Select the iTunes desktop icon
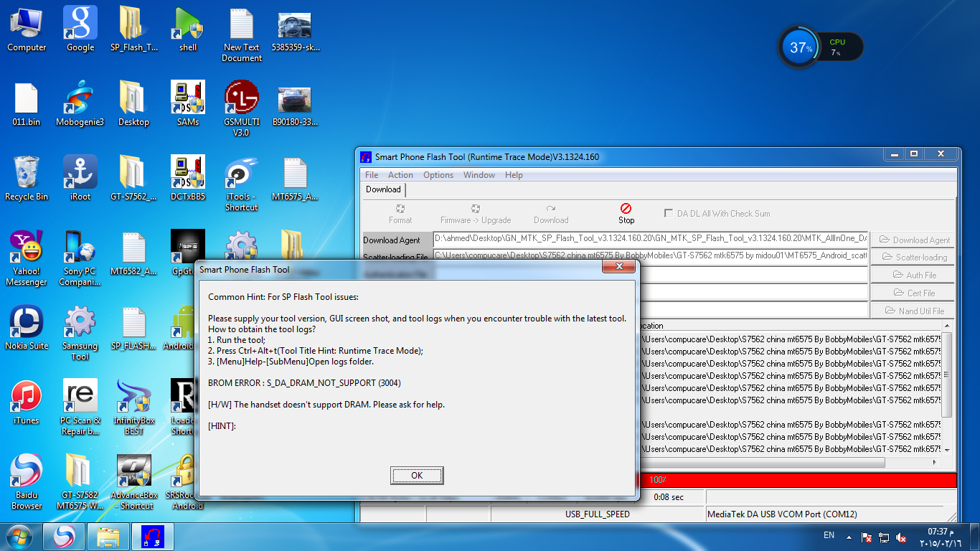The image size is (980, 551). tap(27, 402)
